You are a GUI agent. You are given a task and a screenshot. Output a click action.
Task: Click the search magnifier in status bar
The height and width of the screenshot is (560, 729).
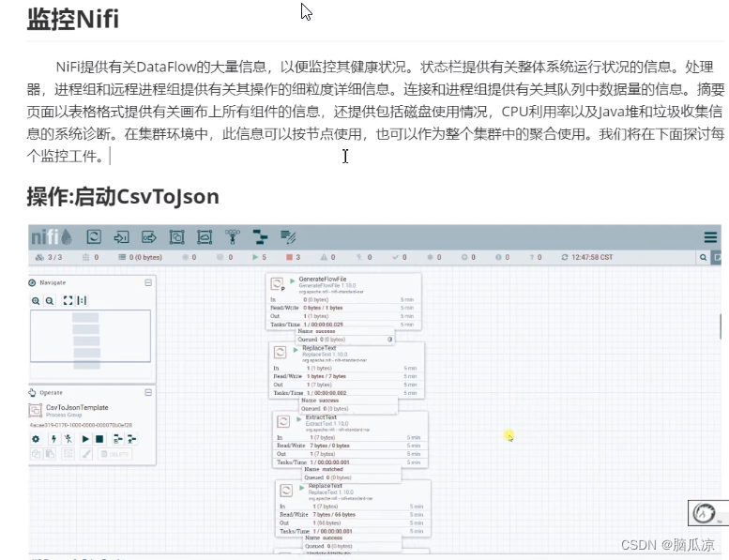pyautogui.click(x=703, y=257)
